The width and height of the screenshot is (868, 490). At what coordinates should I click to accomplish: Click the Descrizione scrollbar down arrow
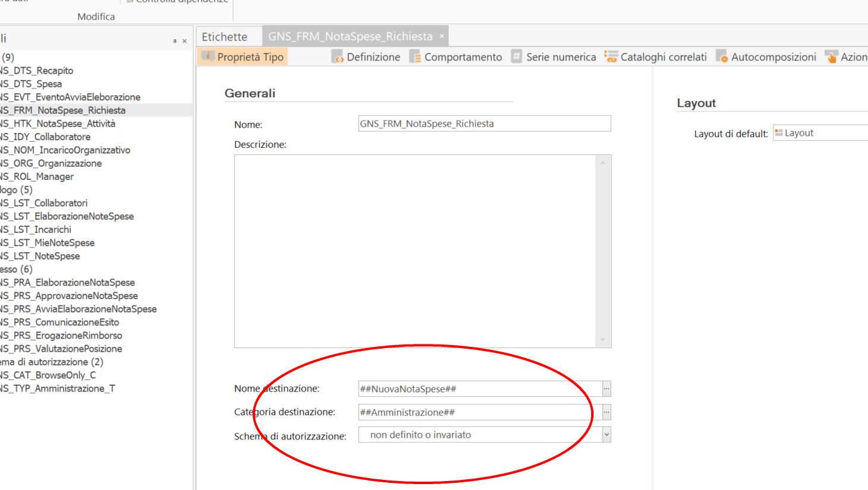pyautogui.click(x=602, y=339)
